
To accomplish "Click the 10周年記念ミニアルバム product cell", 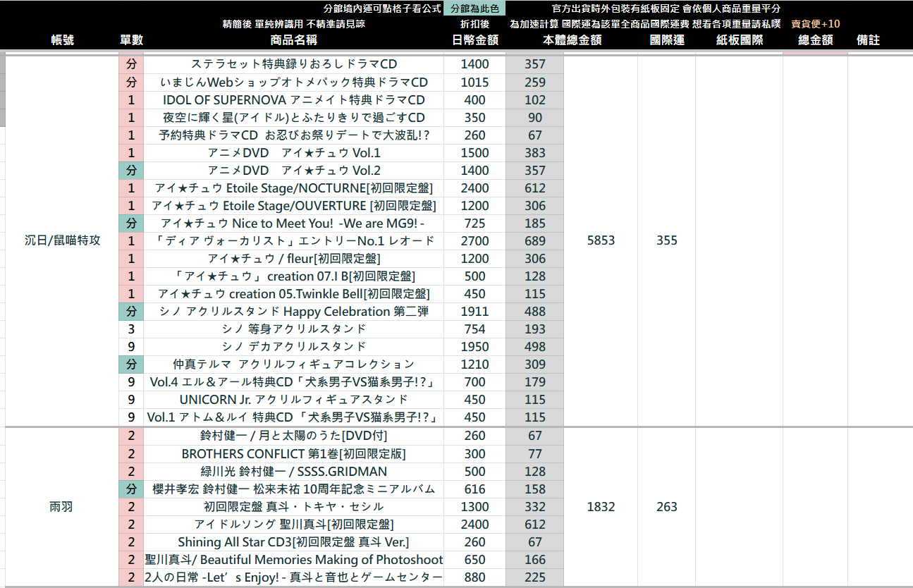I will (x=293, y=489).
